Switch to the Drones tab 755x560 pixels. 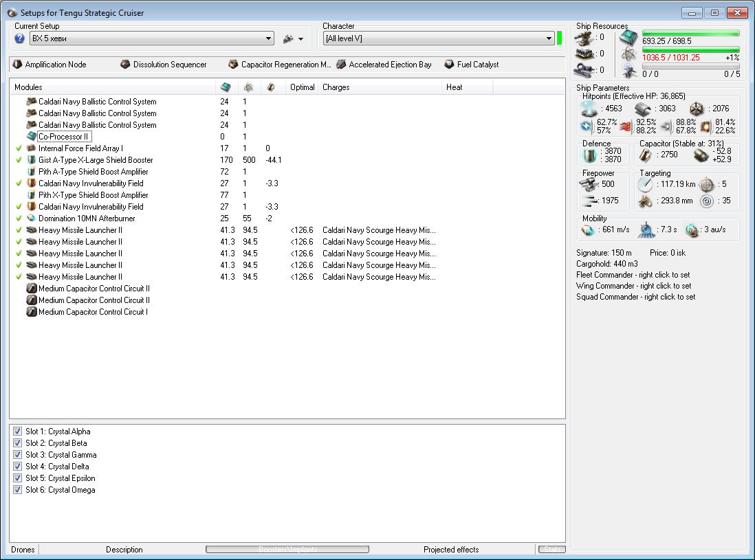click(23, 550)
